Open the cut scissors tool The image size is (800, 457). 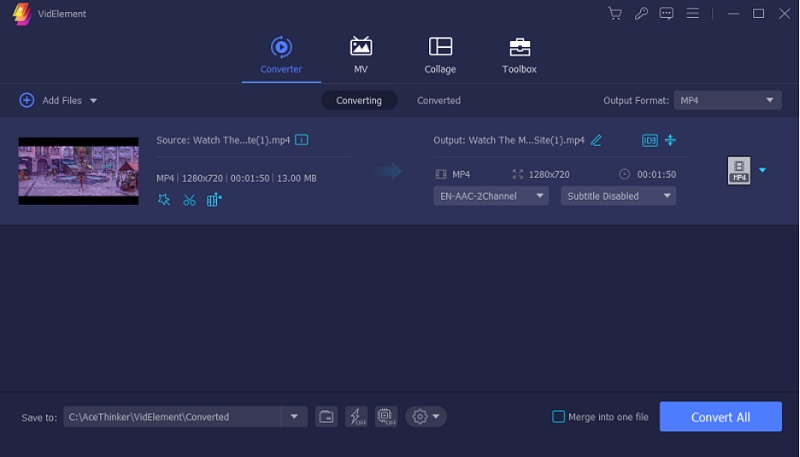pos(189,200)
